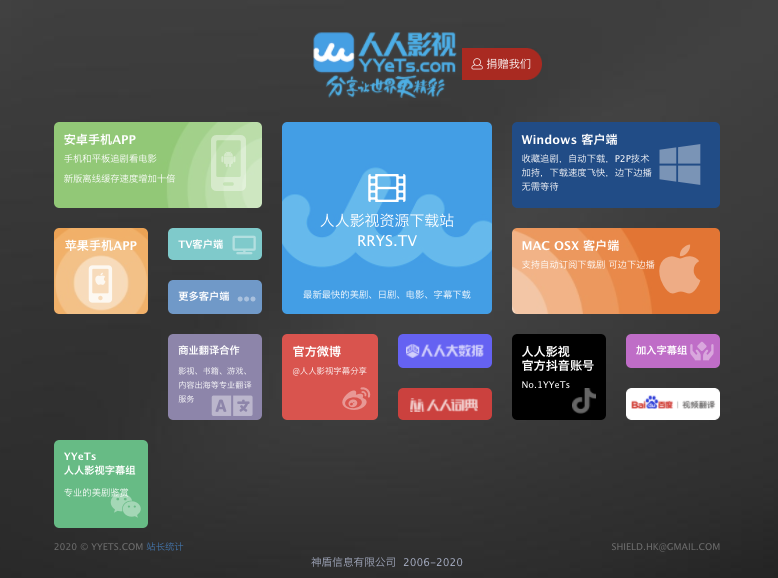The height and width of the screenshot is (578, 778).
Task: Click the Android phone icon
Action: point(228,163)
